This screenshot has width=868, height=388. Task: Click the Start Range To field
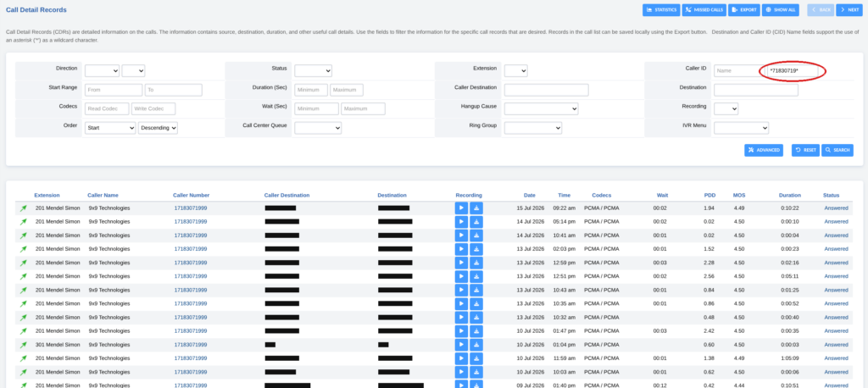coord(173,90)
